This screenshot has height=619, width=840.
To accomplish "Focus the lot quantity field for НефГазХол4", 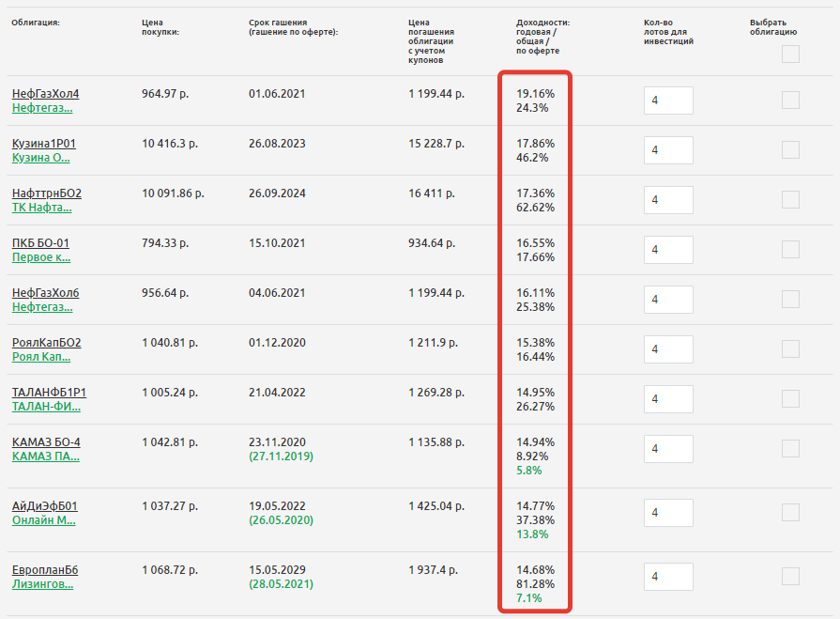I will click(668, 101).
